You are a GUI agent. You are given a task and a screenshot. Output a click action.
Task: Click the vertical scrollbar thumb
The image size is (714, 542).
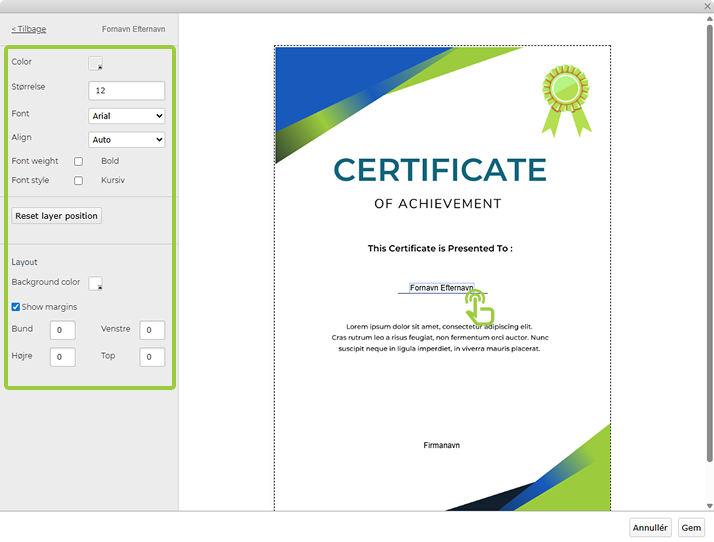coord(709,243)
